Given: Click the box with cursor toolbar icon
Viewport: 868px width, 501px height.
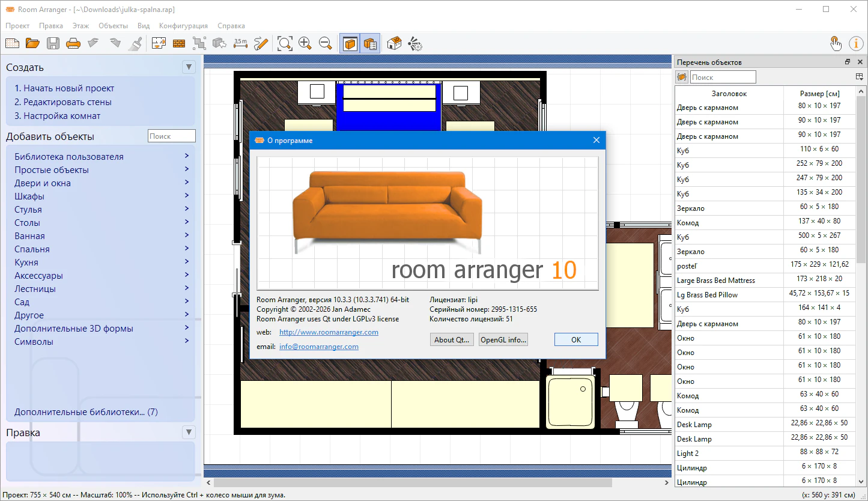Looking at the screenshot, I should coord(220,43).
